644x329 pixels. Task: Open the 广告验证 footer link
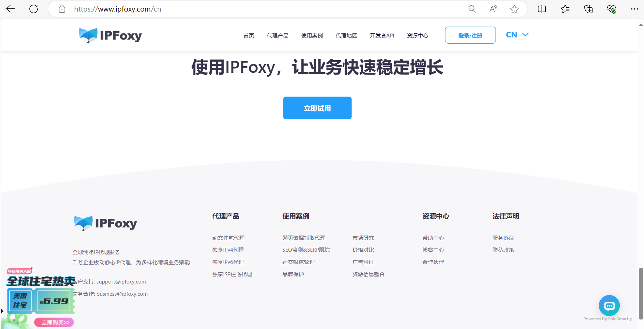(x=363, y=262)
